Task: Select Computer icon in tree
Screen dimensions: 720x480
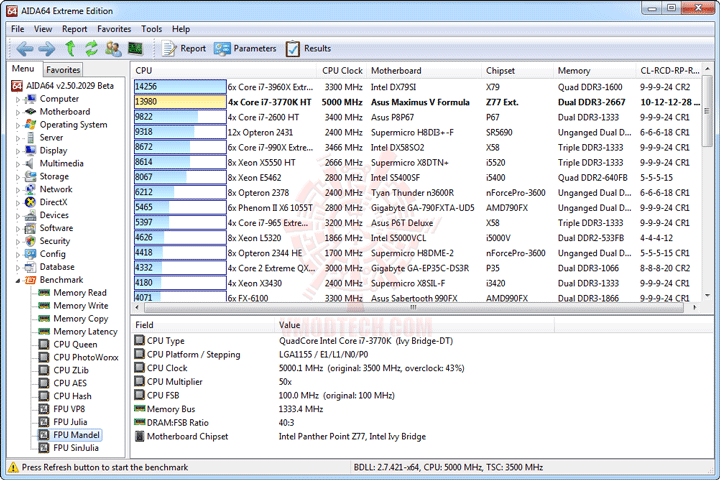Action: [x=31, y=99]
